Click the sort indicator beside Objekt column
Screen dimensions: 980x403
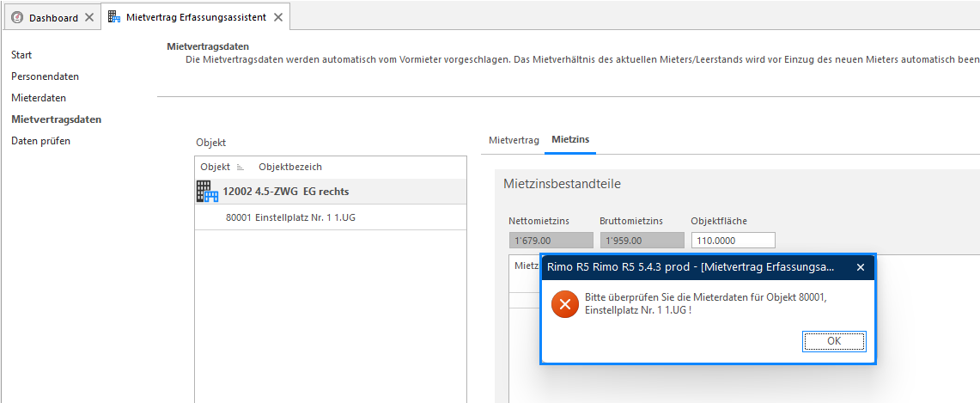(240, 168)
